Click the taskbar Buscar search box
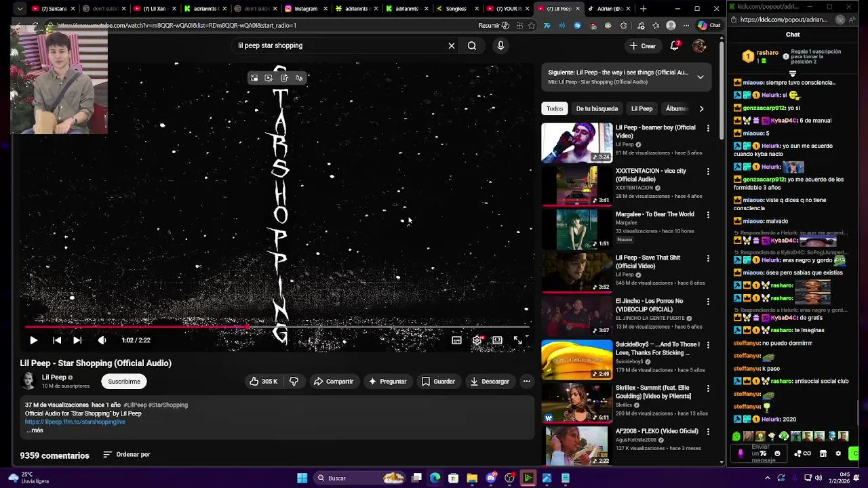The image size is (868, 488). [x=359, y=478]
